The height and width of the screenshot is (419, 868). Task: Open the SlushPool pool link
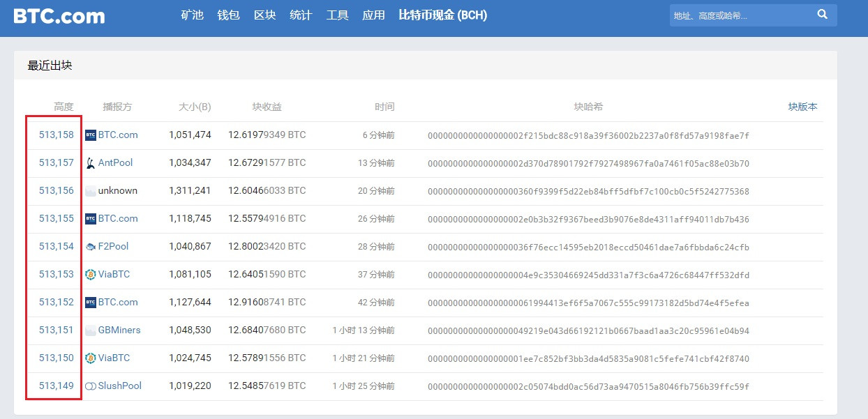(120, 386)
